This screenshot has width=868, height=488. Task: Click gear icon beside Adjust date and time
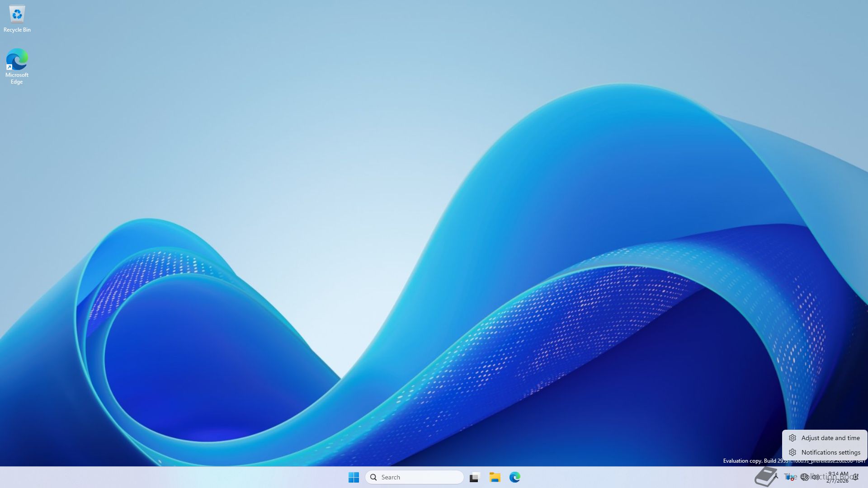click(x=793, y=438)
